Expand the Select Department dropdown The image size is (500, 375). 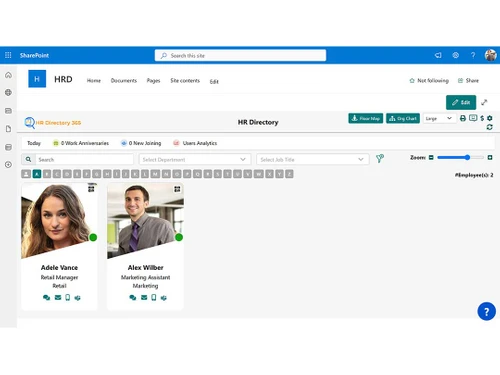coord(194,159)
